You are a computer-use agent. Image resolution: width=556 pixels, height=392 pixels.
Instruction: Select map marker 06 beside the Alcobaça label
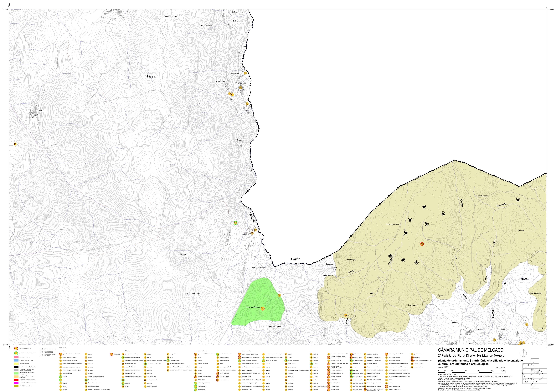click(x=252, y=233)
